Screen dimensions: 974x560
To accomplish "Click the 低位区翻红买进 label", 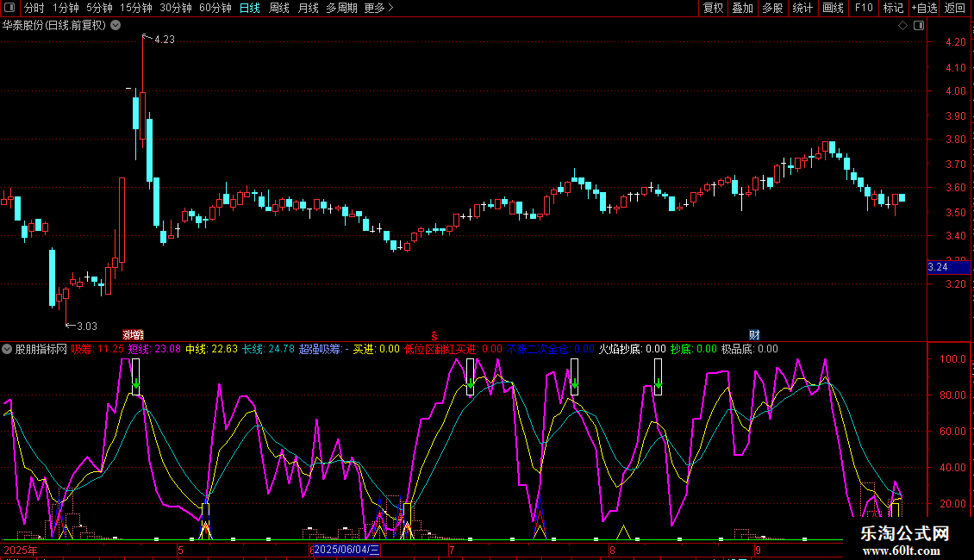I will [x=453, y=349].
